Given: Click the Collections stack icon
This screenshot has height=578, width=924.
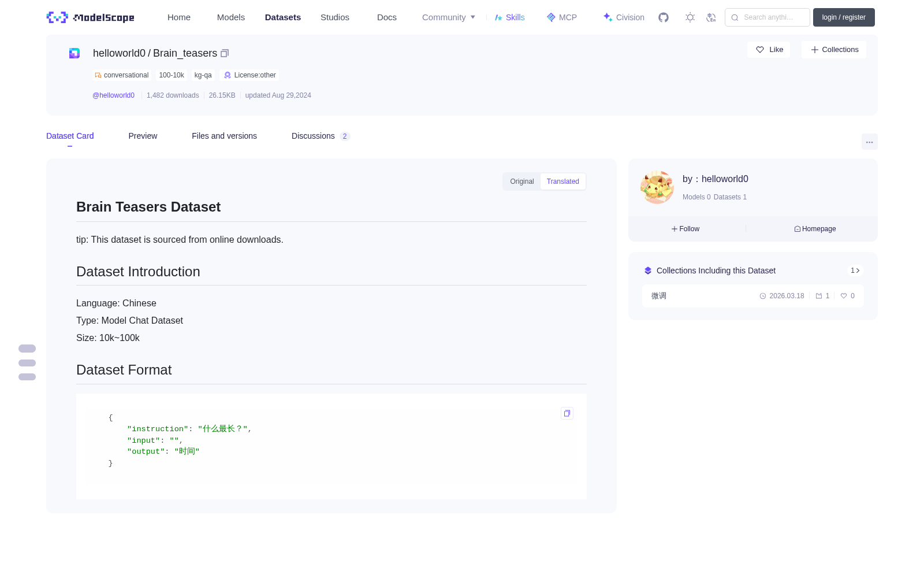Looking at the screenshot, I should coord(648,271).
